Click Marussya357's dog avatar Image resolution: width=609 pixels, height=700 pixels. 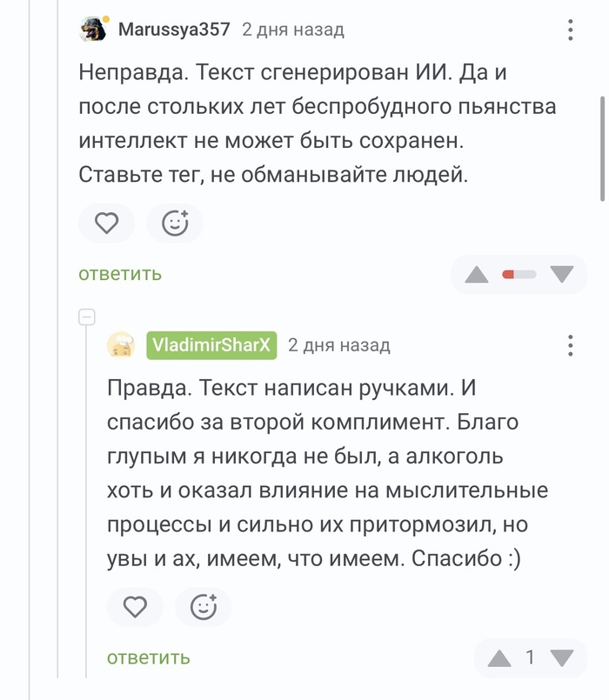(x=93, y=30)
